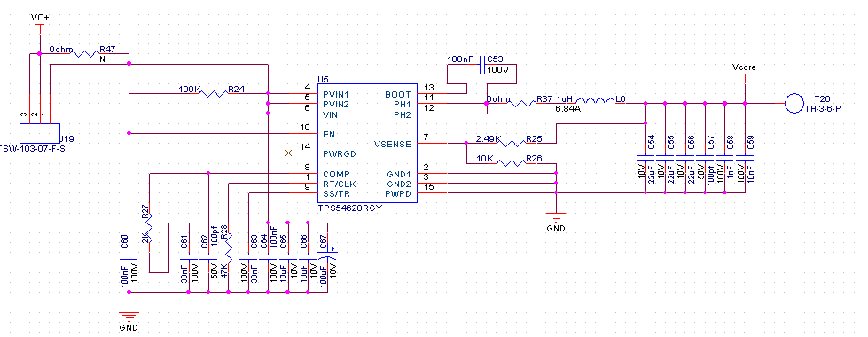The image size is (868, 337).
Task: Select the bottom-left GND symbol
Action: pos(129,317)
